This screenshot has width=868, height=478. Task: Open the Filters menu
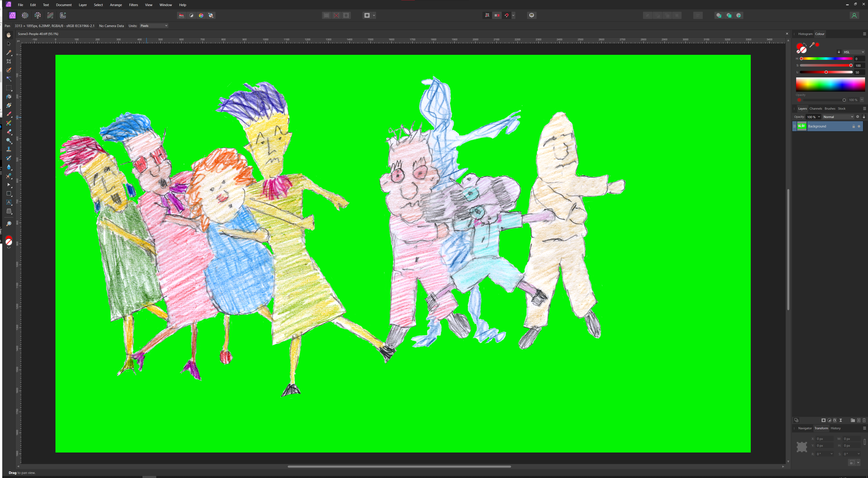pyautogui.click(x=133, y=5)
